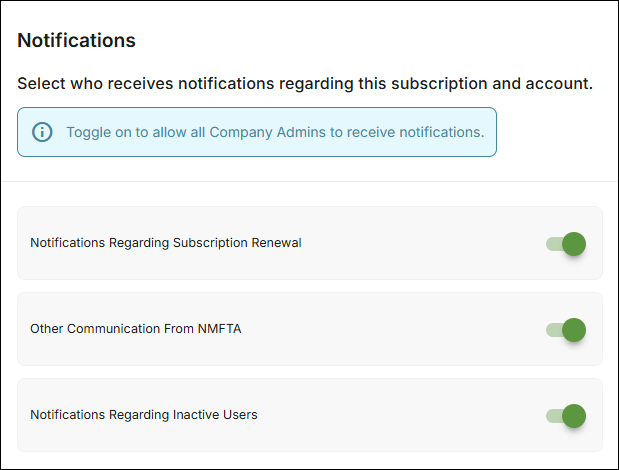Click the light green track of Renewal toggle

coord(554,244)
